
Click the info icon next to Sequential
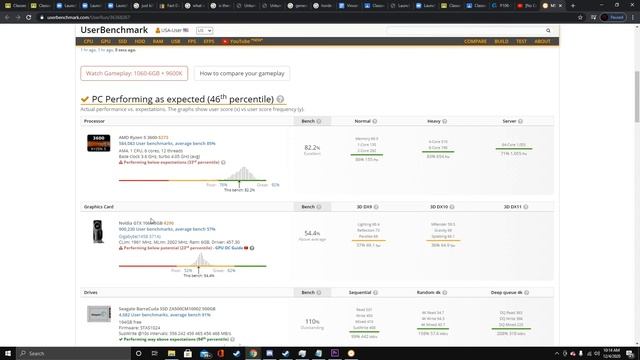click(x=375, y=293)
